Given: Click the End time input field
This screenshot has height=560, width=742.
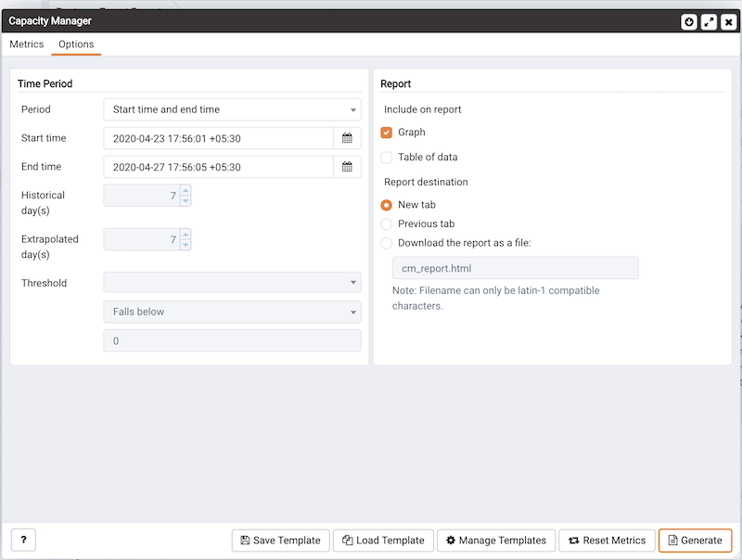Looking at the screenshot, I should [x=218, y=167].
